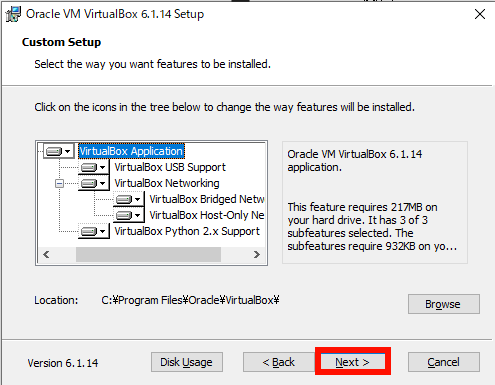
Task: Select VirtualBox Bridged Networking entry
Action: tap(207, 199)
